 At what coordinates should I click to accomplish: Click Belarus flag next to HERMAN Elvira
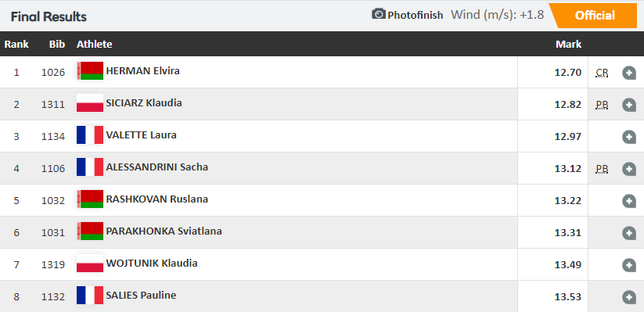pyautogui.click(x=90, y=70)
